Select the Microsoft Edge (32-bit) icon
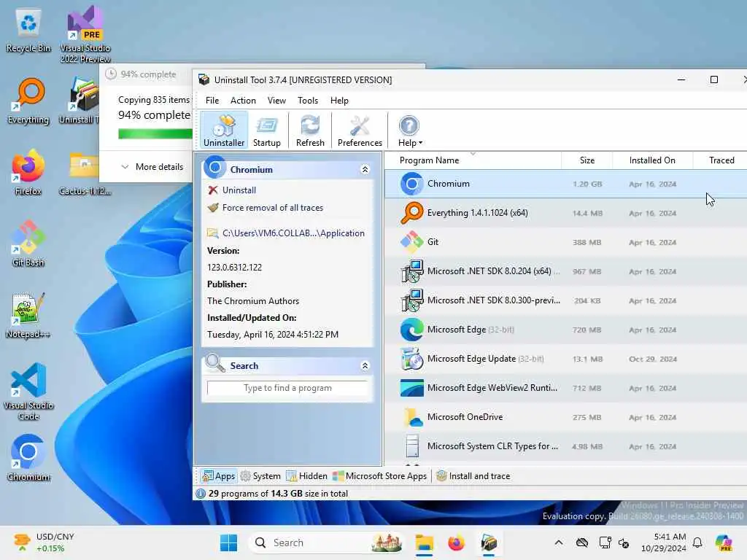Screen dimensions: 747x560 411,330
